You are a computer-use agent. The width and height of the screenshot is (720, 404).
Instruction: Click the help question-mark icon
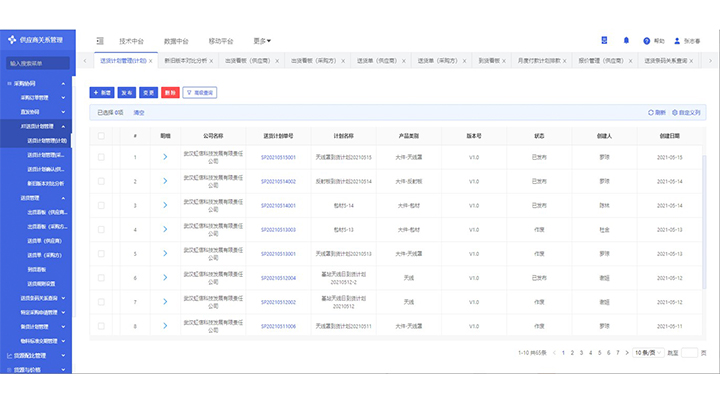click(647, 41)
